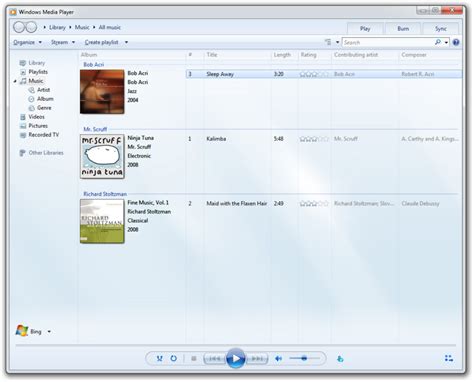
Task: Select Pictures in the navigation pane
Action: [x=38, y=126]
